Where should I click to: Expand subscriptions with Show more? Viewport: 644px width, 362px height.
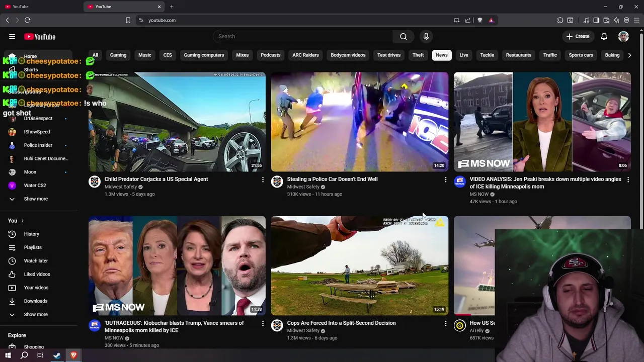click(x=36, y=199)
